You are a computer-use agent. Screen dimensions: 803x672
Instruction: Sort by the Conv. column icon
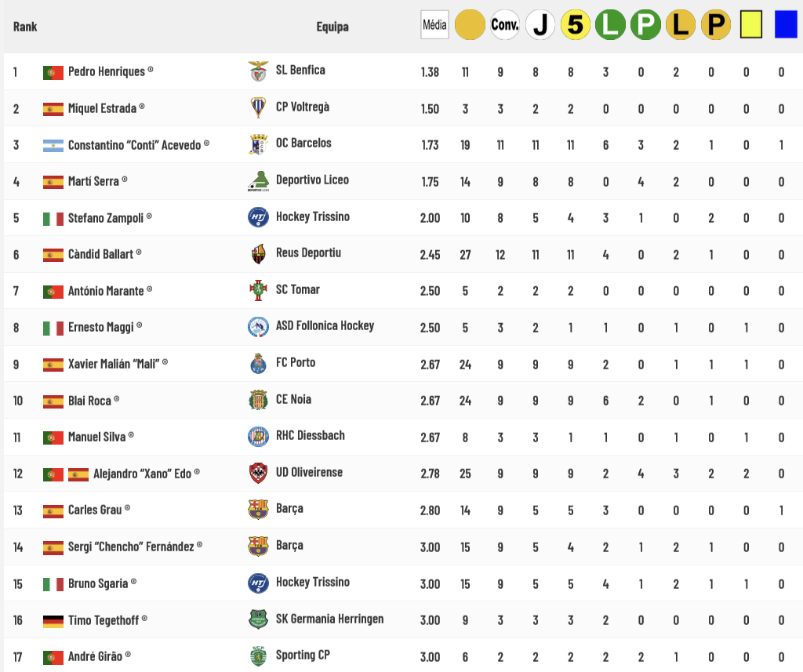pos(505,25)
